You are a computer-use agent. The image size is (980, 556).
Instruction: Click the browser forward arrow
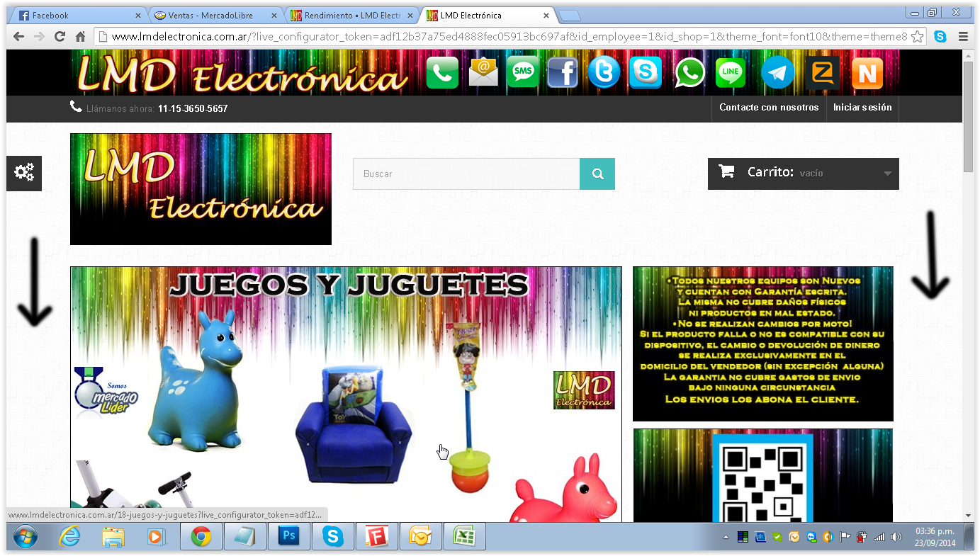click(x=39, y=37)
